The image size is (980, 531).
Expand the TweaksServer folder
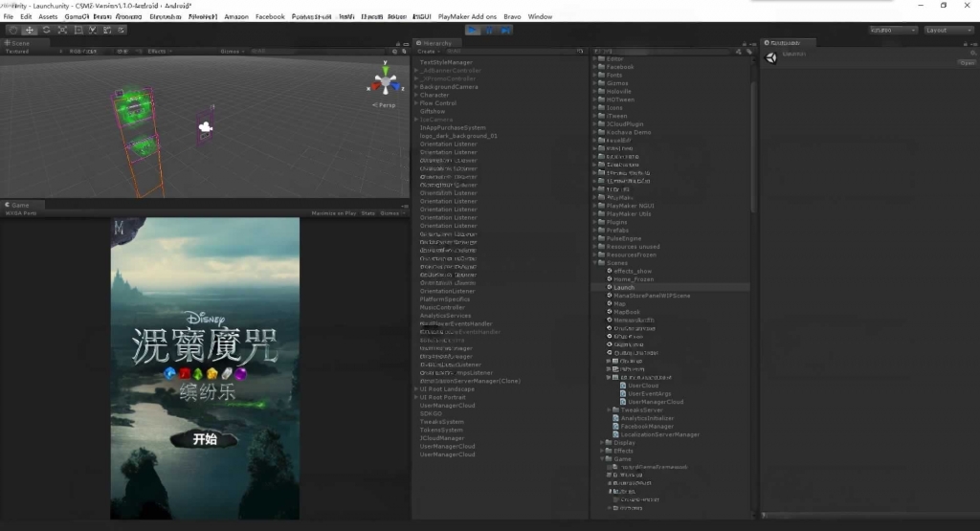[x=609, y=409]
